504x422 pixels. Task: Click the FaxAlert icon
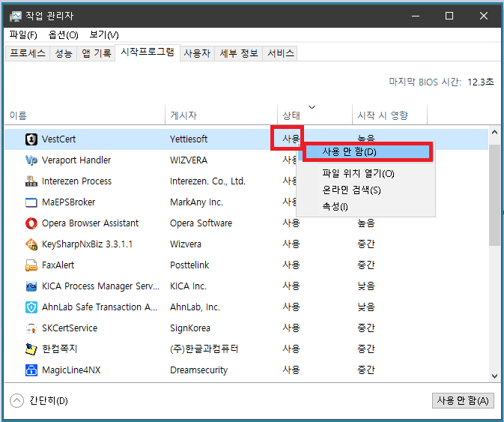coord(31,265)
